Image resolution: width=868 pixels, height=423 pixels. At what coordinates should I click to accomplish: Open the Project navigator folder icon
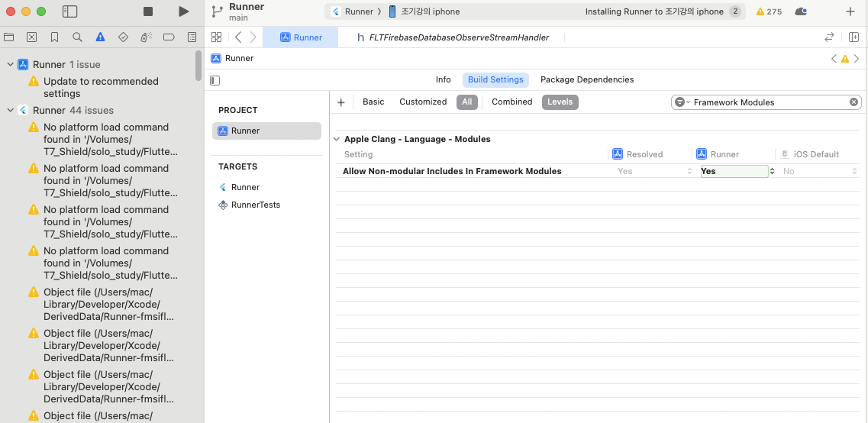click(x=8, y=37)
